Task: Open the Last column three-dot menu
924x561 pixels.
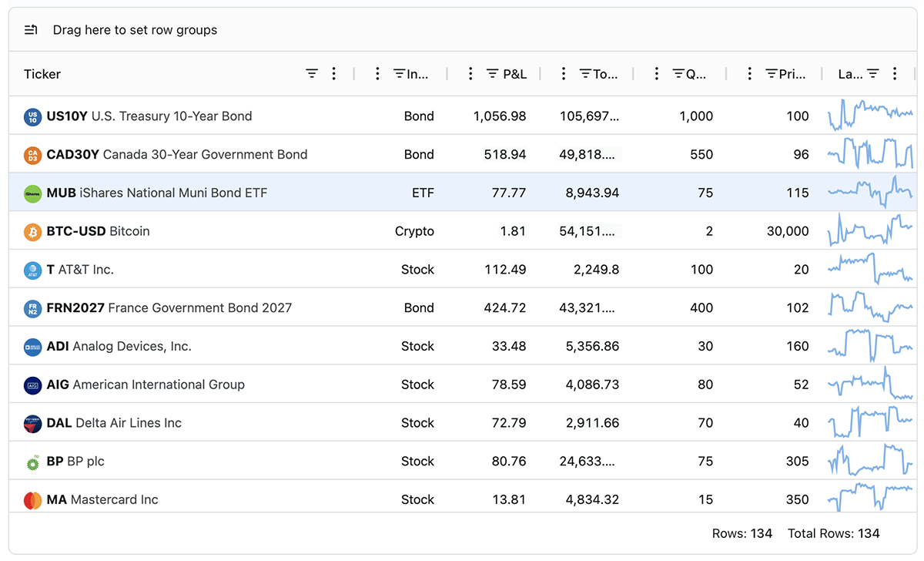Action: click(895, 74)
